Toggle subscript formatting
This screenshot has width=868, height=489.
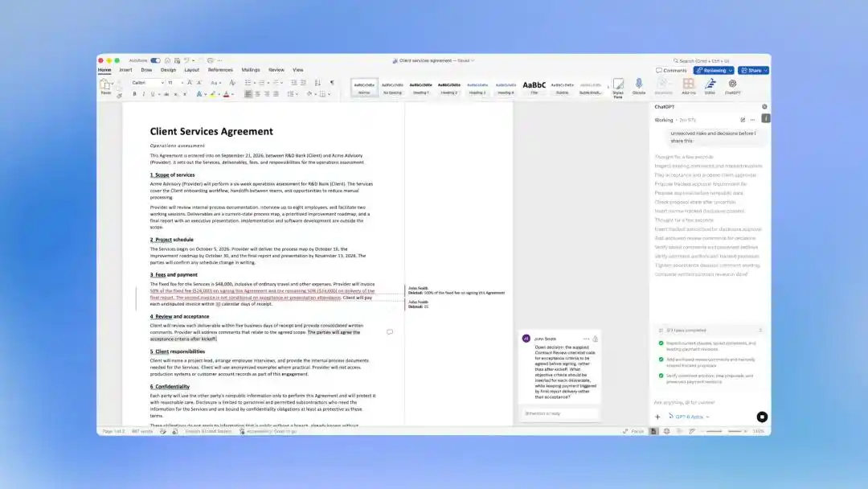point(176,94)
